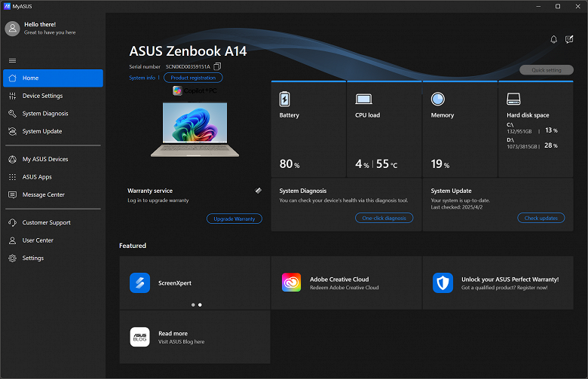Click the 1073/3815GB D drive usage
The height and width of the screenshot is (379, 588).
(x=522, y=147)
